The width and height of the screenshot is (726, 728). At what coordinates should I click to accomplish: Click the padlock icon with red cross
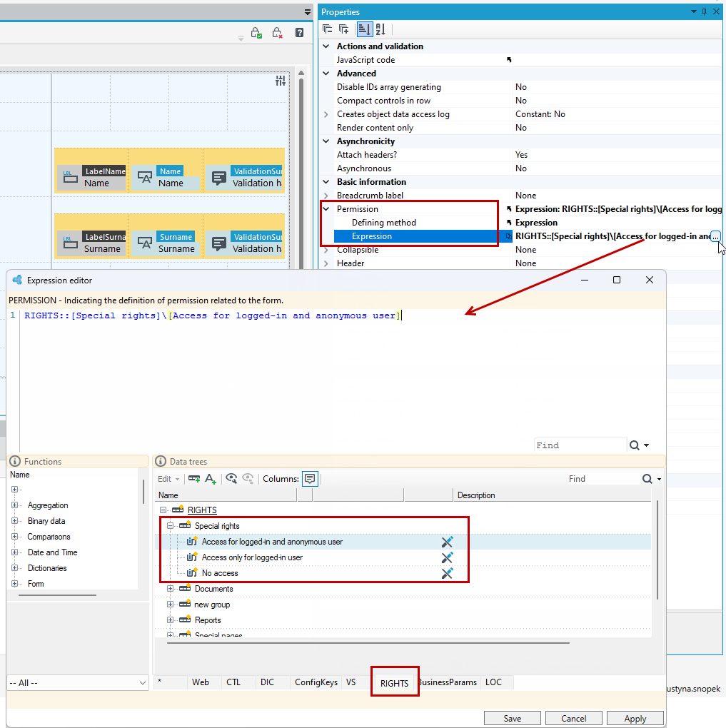[277, 33]
